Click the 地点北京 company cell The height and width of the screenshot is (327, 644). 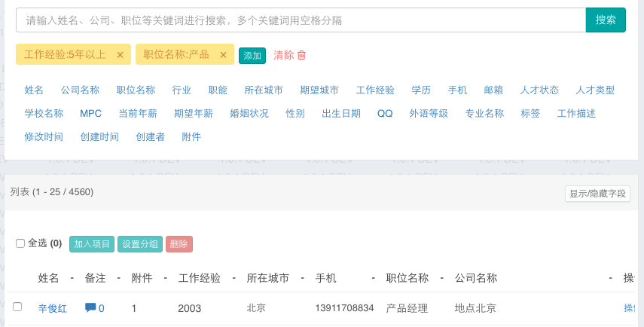[475, 308]
